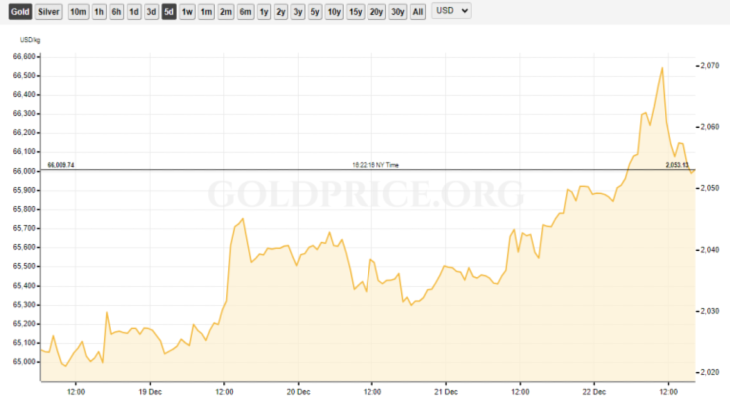The image size is (730, 405).
Task: Click the 65,500 left axis value
Action: [24, 266]
